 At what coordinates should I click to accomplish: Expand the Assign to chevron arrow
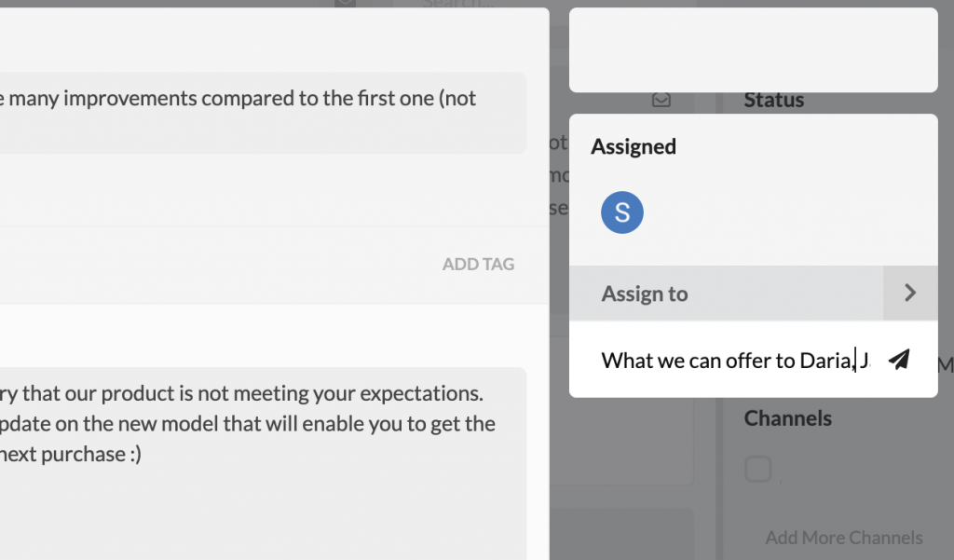tap(910, 293)
